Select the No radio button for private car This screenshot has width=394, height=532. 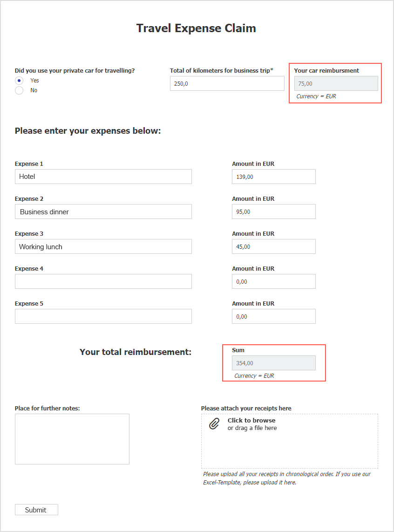(x=19, y=90)
